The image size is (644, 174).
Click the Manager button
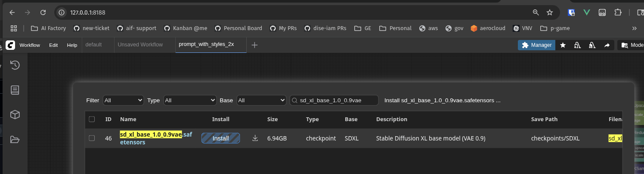click(x=536, y=45)
